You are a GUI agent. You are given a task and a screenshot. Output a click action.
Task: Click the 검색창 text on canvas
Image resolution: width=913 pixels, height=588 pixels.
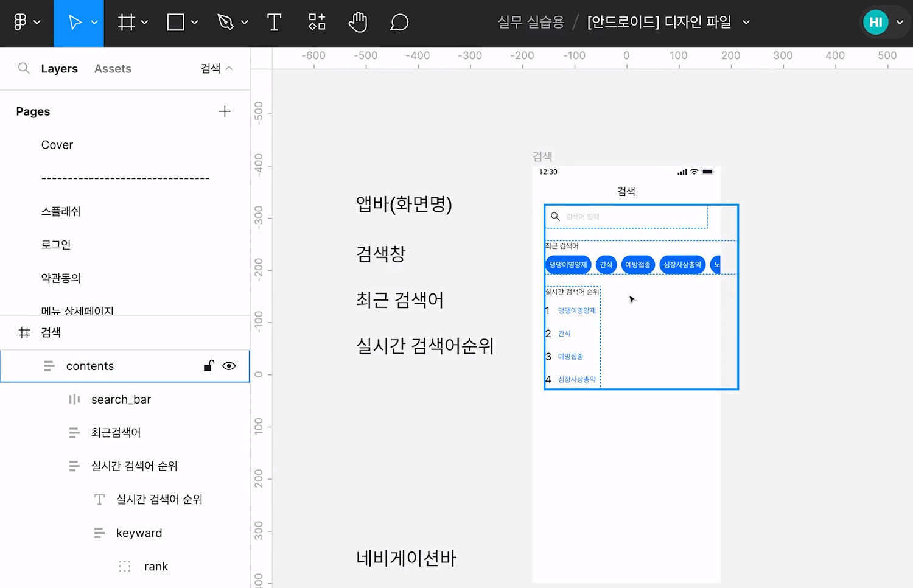pos(381,254)
